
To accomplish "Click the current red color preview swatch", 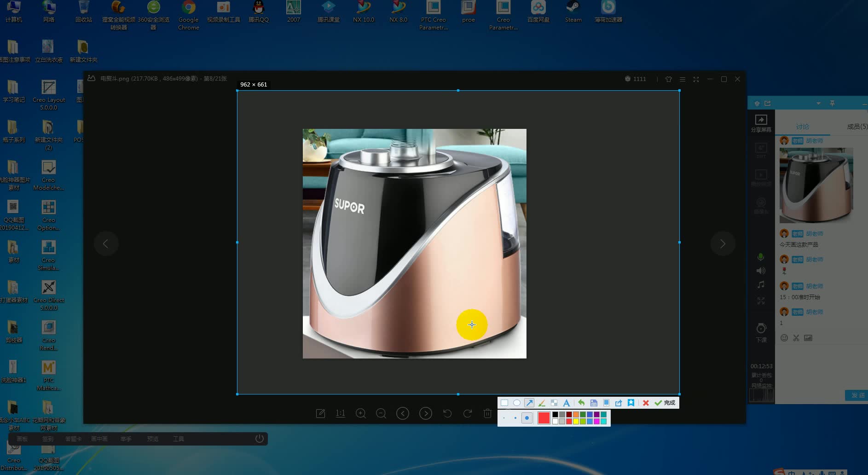I will (544, 418).
